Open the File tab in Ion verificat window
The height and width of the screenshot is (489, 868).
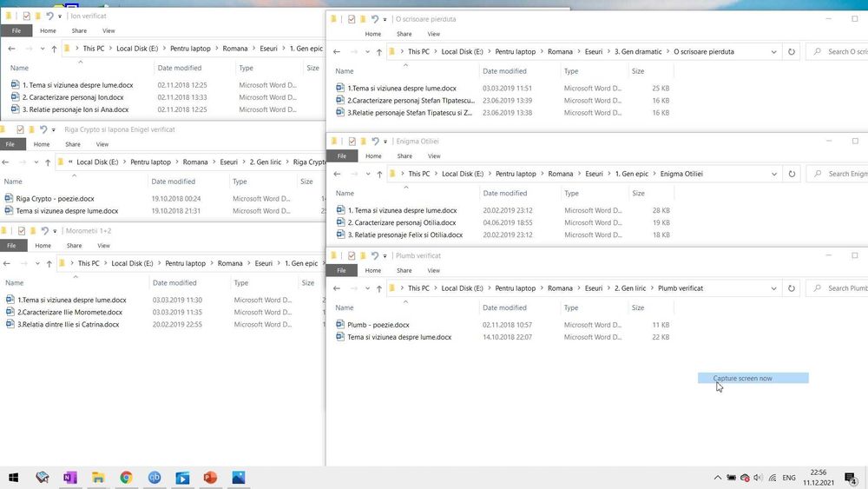[x=16, y=31]
